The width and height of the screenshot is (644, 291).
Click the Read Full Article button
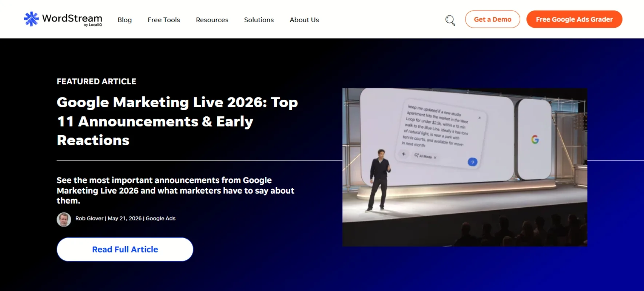tap(125, 250)
